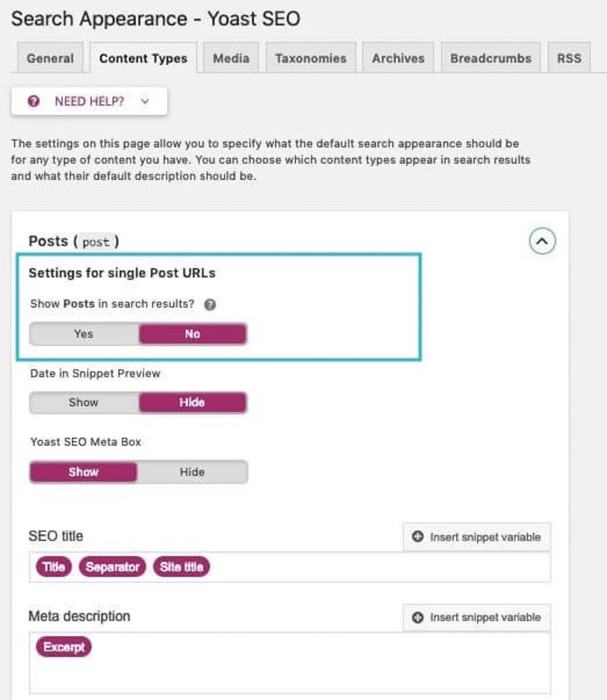Switch to the Taxonomies tab
The image size is (607, 700).
point(310,58)
